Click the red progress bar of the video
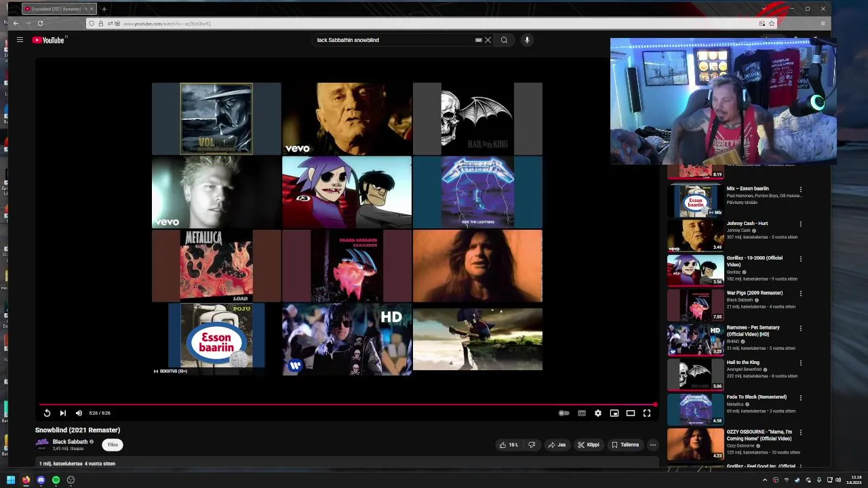 coord(347,405)
